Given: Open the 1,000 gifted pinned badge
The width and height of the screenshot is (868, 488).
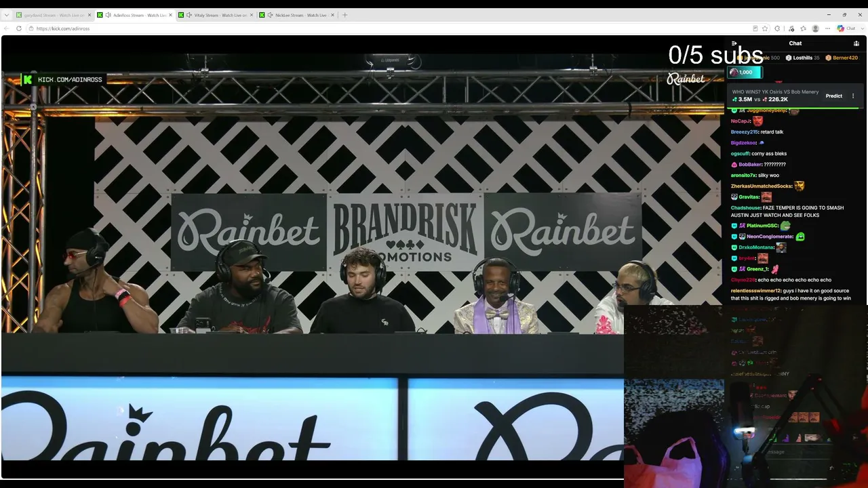Looking at the screenshot, I should [x=745, y=73].
